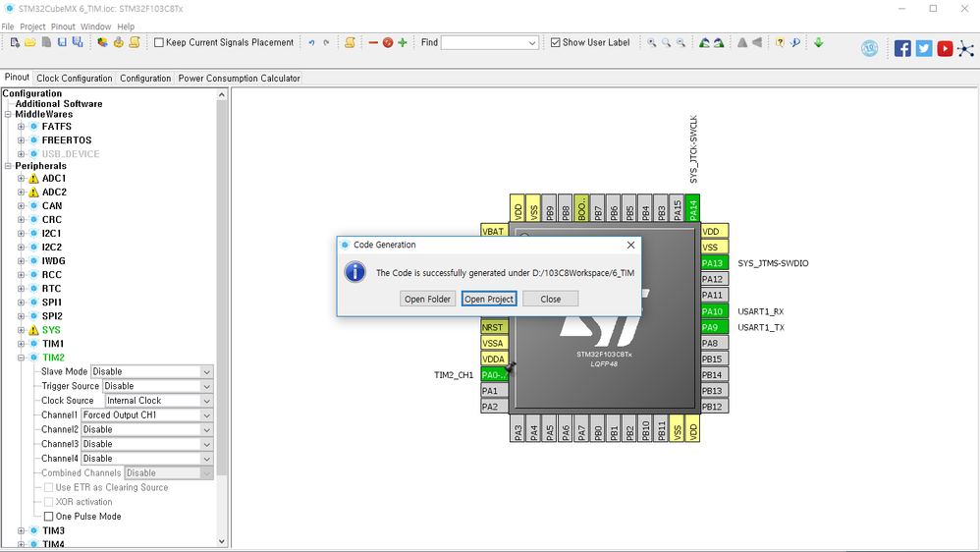Viewport: 980px width, 552px height.
Task: Switch to Power Consumption Calculator tab
Action: pyautogui.click(x=240, y=79)
